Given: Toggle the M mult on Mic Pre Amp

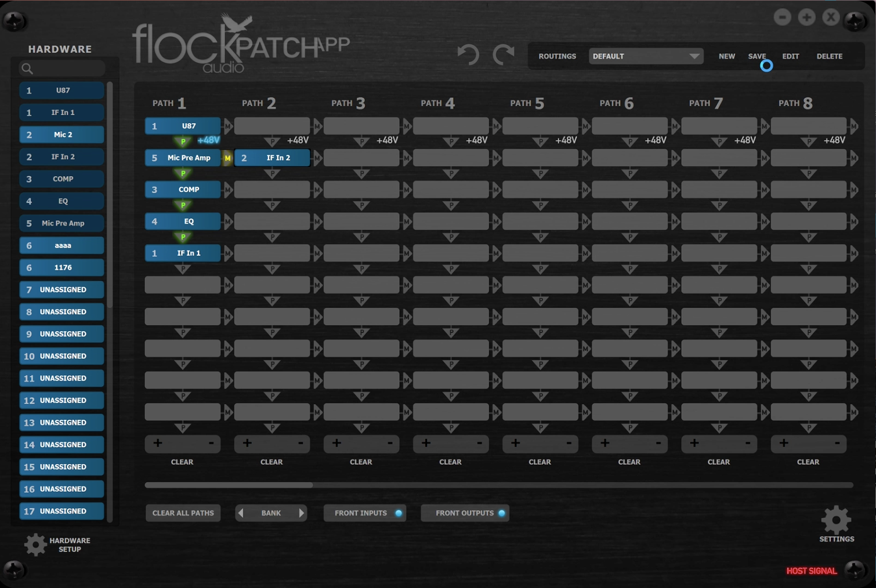Looking at the screenshot, I should [x=227, y=158].
